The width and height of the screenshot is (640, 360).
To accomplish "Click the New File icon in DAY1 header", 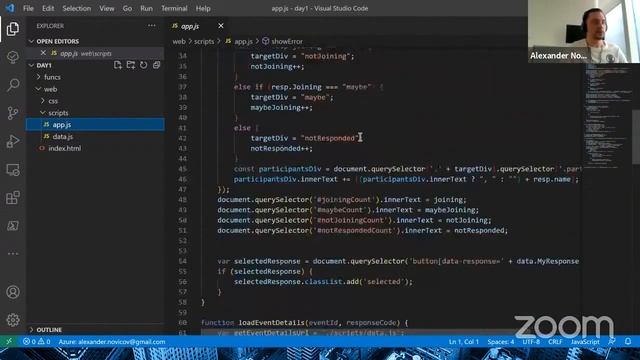I will [x=118, y=65].
